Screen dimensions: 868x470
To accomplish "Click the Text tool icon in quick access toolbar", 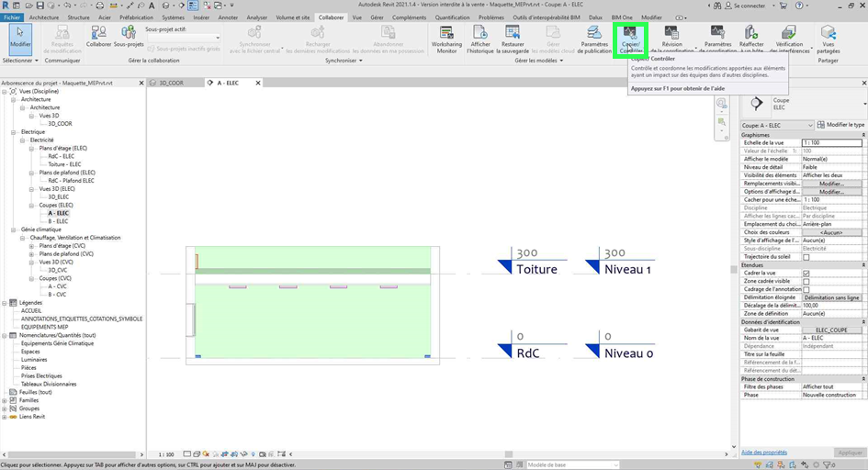I will (152, 6).
